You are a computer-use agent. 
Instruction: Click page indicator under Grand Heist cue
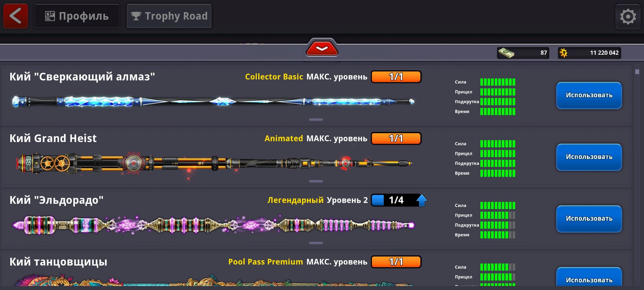click(x=316, y=181)
